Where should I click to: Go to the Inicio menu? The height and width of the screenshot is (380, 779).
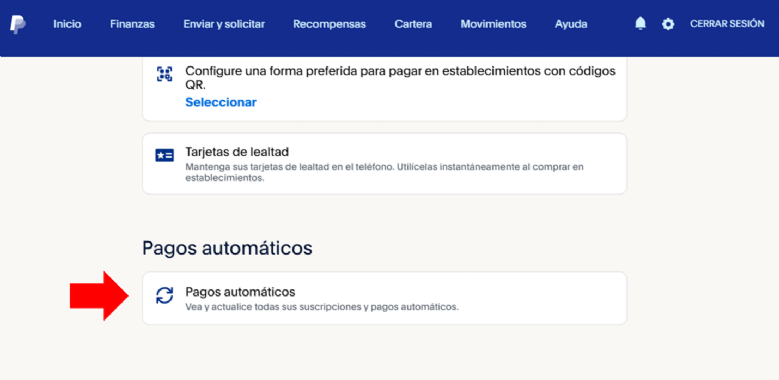pyautogui.click(x=68, y=24)
